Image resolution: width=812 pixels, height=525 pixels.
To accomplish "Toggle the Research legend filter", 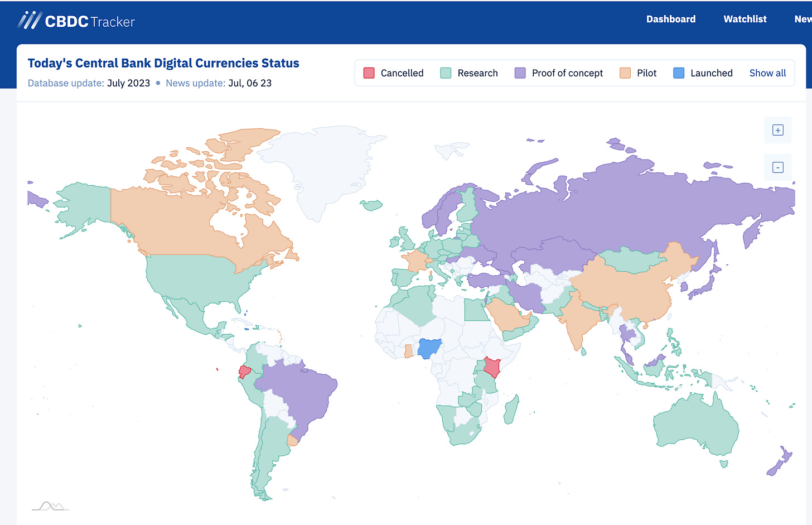I will pos(469,73).
